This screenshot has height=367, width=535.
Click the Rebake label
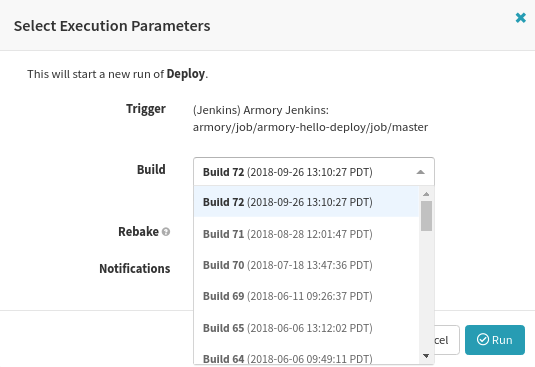[x=139, y=232]
